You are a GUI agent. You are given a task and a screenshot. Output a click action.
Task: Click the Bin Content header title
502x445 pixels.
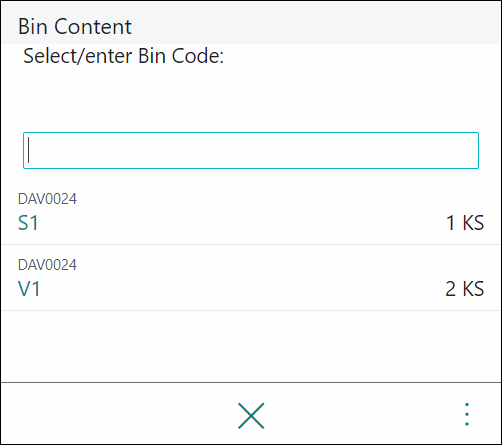(x=75, y=26)
